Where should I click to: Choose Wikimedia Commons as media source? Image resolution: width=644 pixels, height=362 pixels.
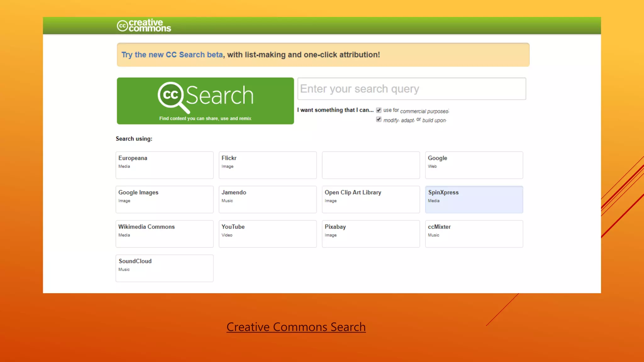point(164,233)
